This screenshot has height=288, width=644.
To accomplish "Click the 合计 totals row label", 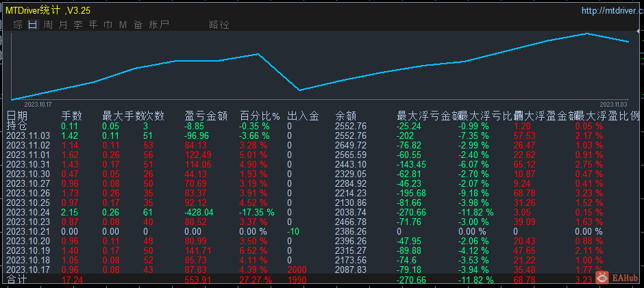I will coord(17,279).
